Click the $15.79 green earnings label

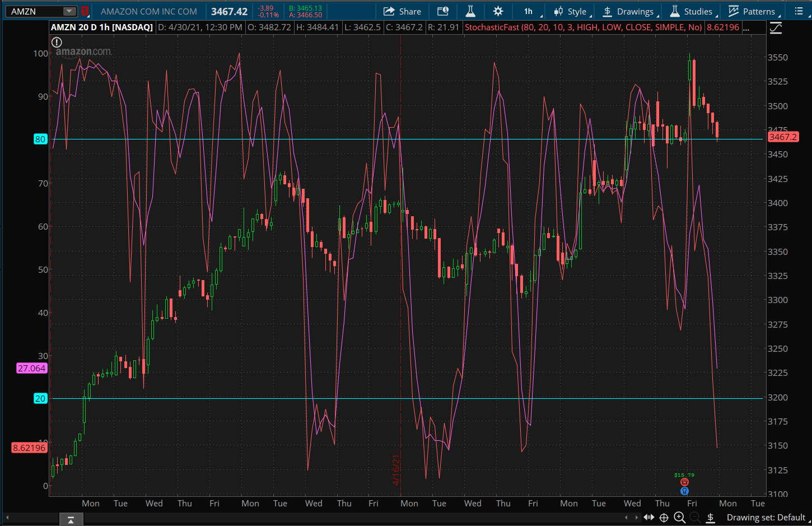point(684,475)
